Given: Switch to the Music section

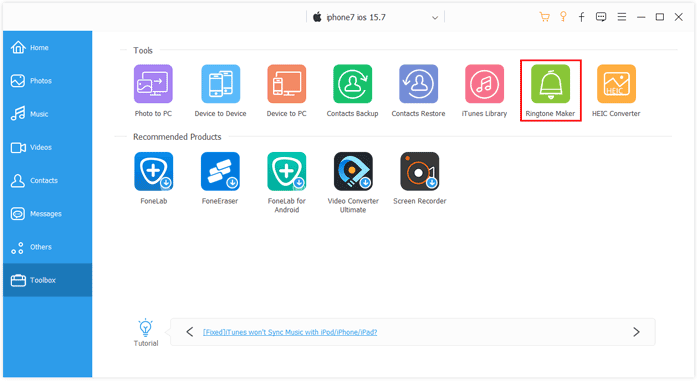Looking at the screenshot, I should point(47,114).
